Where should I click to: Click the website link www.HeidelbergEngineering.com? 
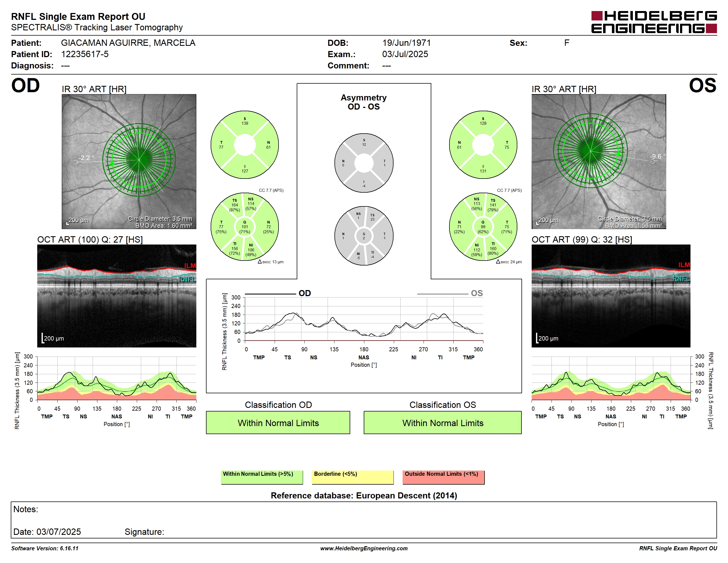[364, 548]
